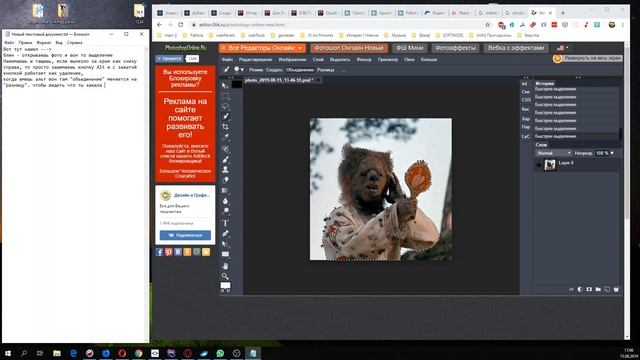Select the Eyedropper tool

(225, 136)
